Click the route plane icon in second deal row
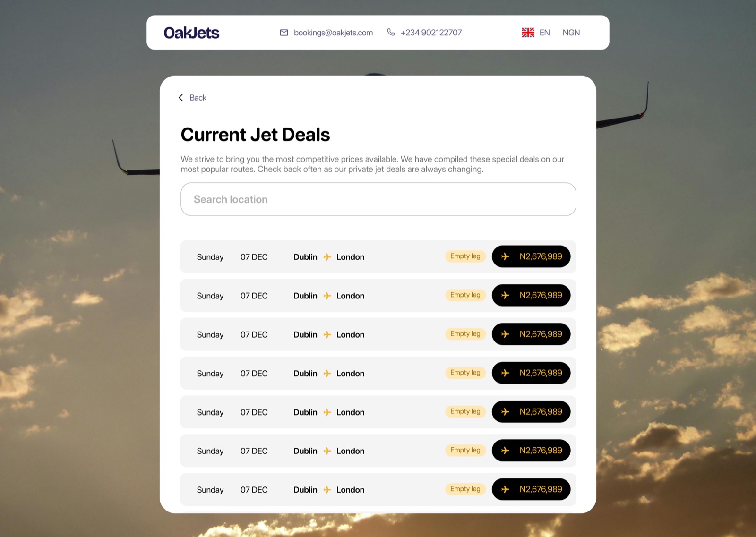The image size is (756, 537). (x=327, y=296)
